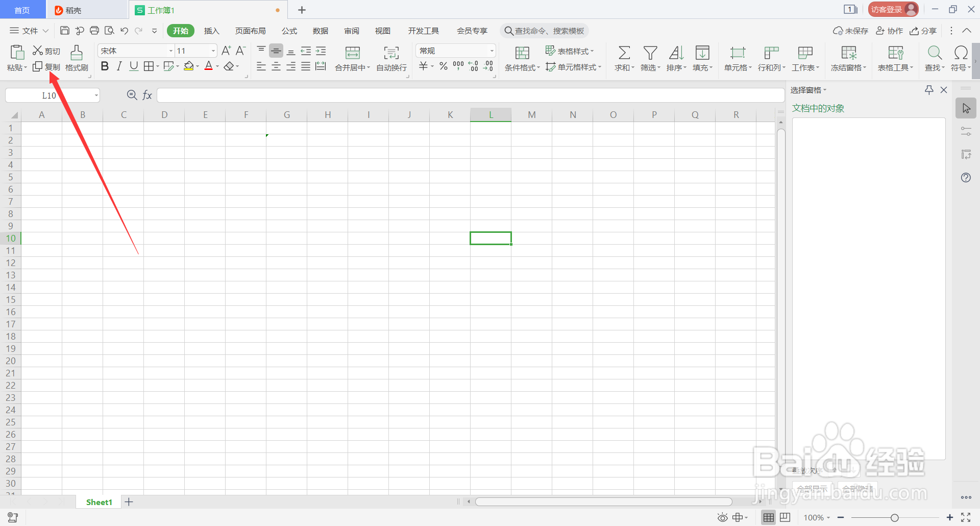Image resolution: width=980 pixels, height=526 pixels.
Task: Click the Sort (排序) icon
Action: [676, 53]
